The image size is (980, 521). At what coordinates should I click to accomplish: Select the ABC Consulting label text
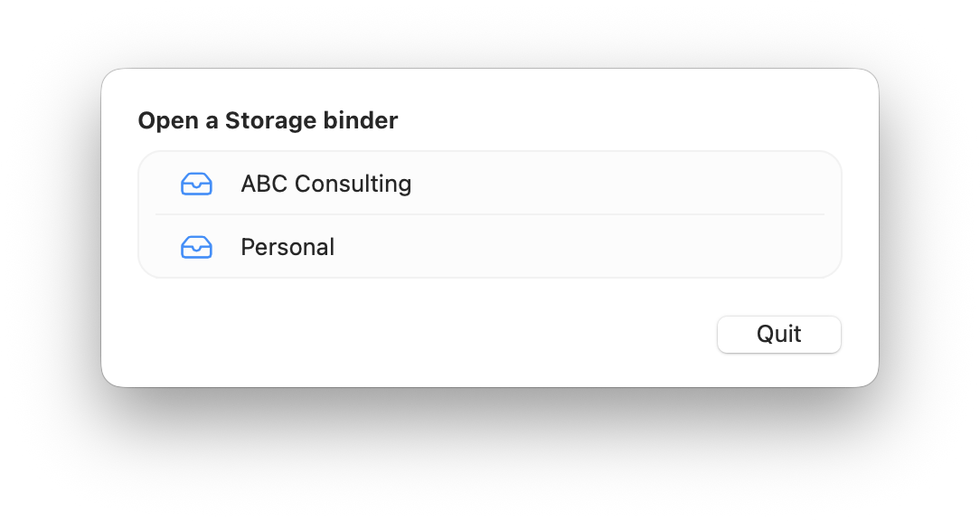coord(325,184)
